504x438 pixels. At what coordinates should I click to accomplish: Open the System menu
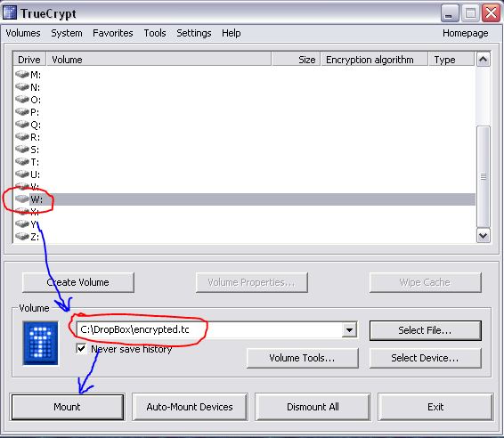coord(67,33)
